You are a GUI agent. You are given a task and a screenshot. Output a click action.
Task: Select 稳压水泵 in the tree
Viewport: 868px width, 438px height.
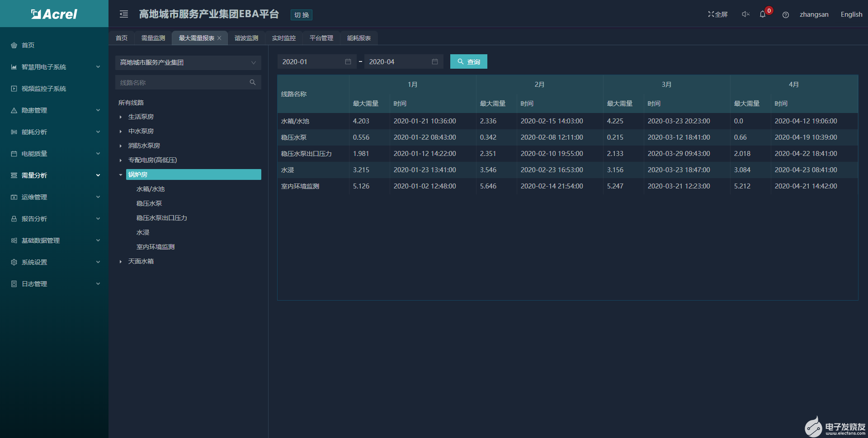(149, 203)
